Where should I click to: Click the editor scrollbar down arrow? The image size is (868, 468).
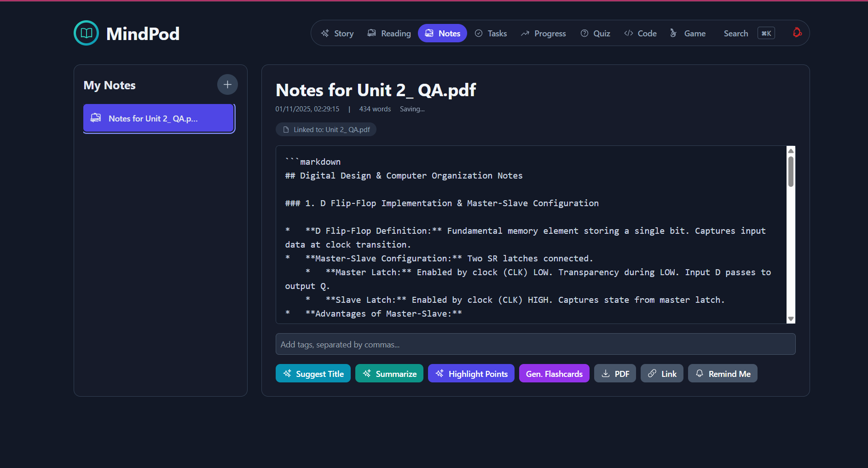coord(791,319)
